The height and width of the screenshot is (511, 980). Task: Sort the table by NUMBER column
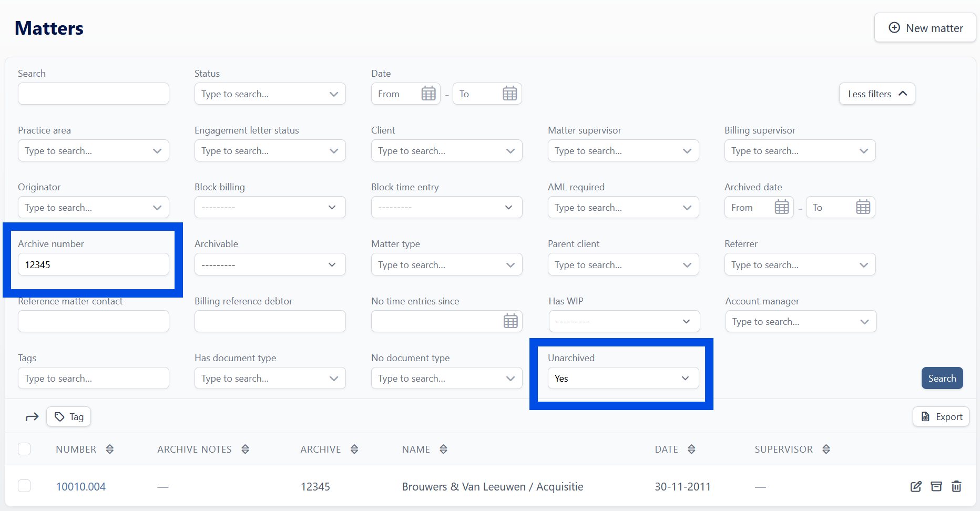(x=109, y=449)
